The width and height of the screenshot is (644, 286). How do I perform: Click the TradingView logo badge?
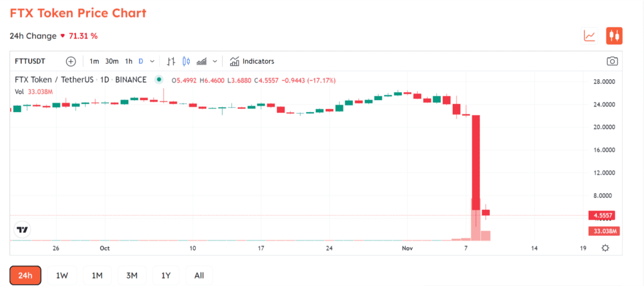[x=23, y=230]
